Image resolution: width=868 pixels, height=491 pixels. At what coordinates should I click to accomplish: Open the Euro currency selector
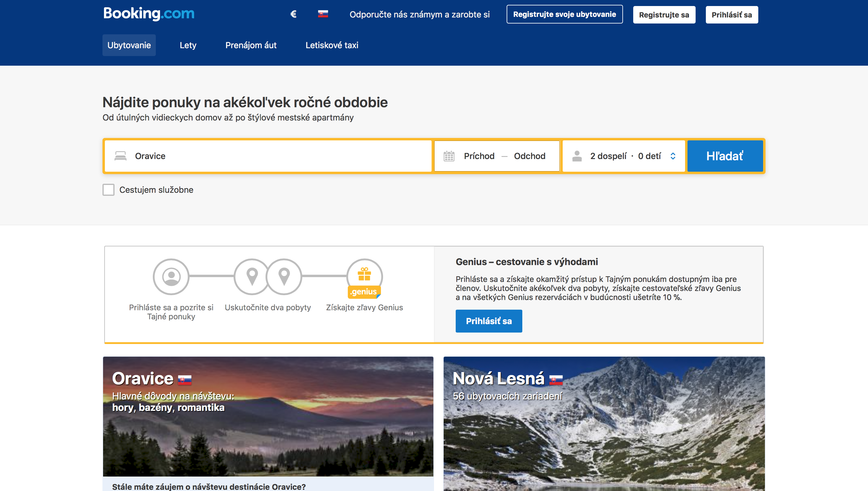tap(293, 14)
